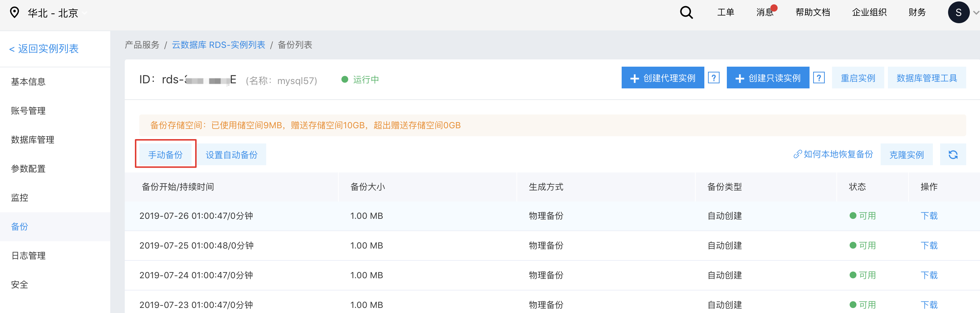The image size is (980, 313).
Task: Expand the account menu arrow
Action: click(x=975, y=13)
